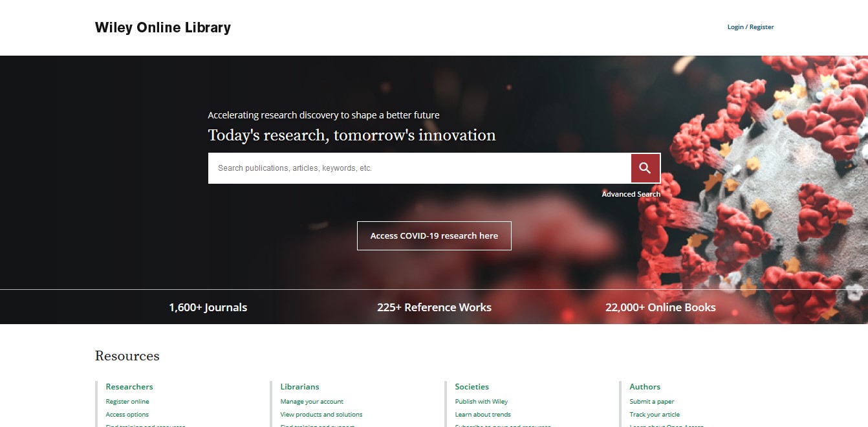Image resolution: width=868 pixels, height=427 pixels.
Task: Follow the View products and solutions link
Action: click(x=321, y=415)
